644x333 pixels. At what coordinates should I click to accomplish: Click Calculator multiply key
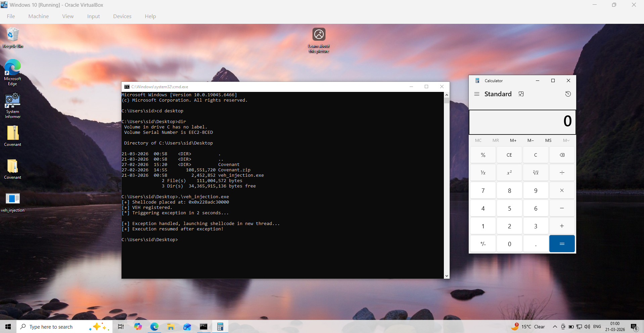(562, 190)
